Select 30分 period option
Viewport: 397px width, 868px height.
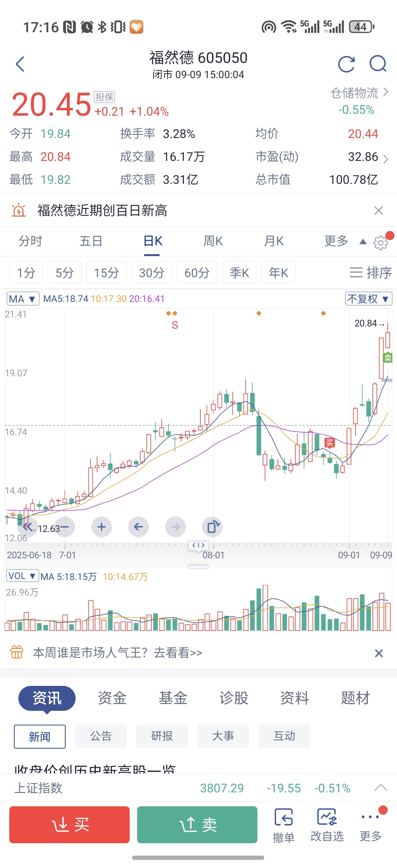[152, 272]
